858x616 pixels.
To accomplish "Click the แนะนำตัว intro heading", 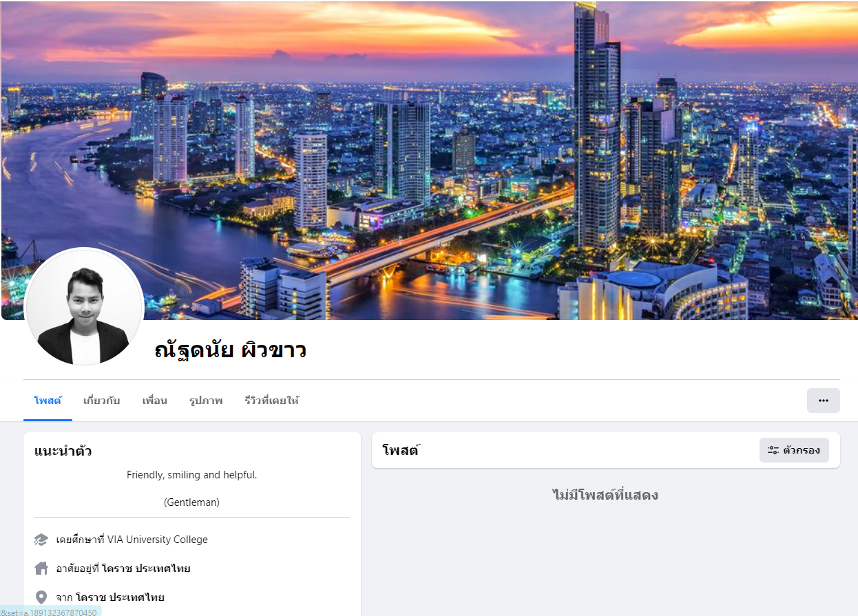I will point(63,452).
